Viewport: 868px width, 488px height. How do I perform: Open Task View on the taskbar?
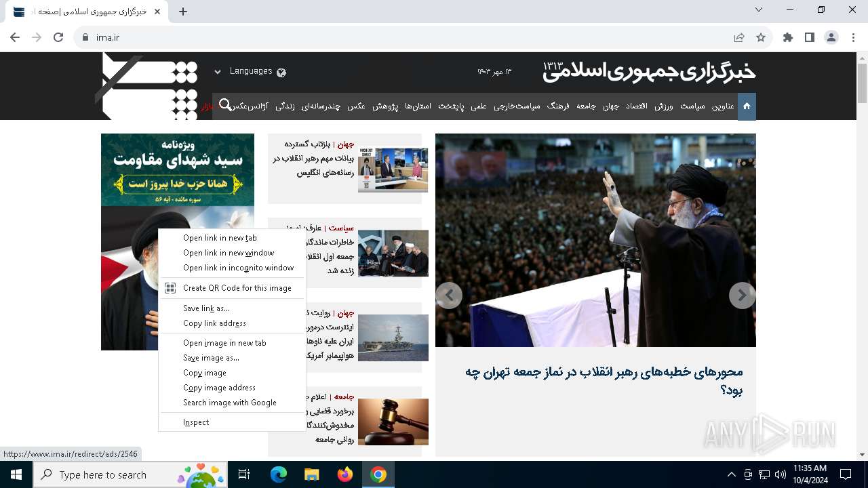245,474
